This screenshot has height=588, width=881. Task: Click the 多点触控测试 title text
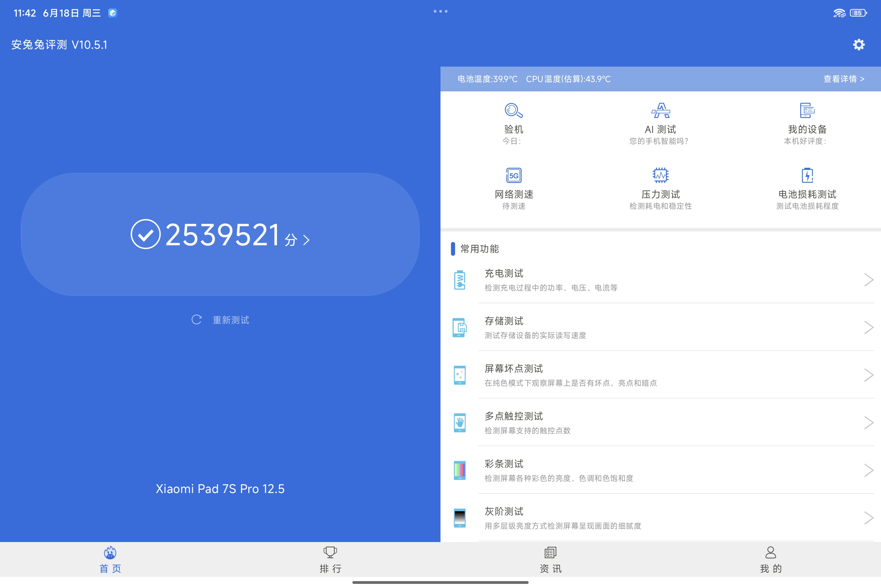click(x=513, y=416)
